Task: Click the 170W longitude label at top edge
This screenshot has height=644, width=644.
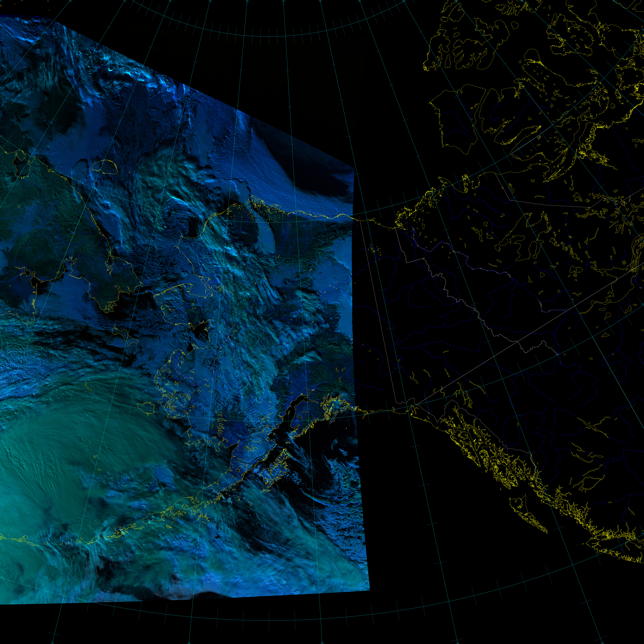Action: (210, 1)
